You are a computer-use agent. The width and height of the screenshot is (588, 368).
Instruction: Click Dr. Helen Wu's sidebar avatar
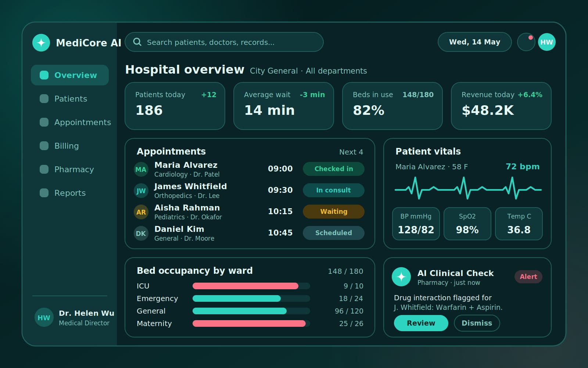[44, 318]
